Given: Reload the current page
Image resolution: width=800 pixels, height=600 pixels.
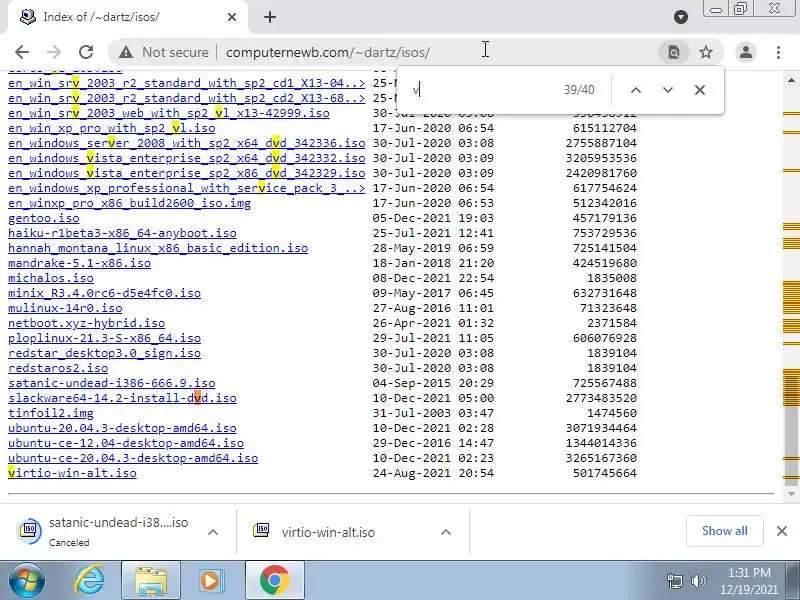Looking at the screenshot, I should [x=86, y=52].
